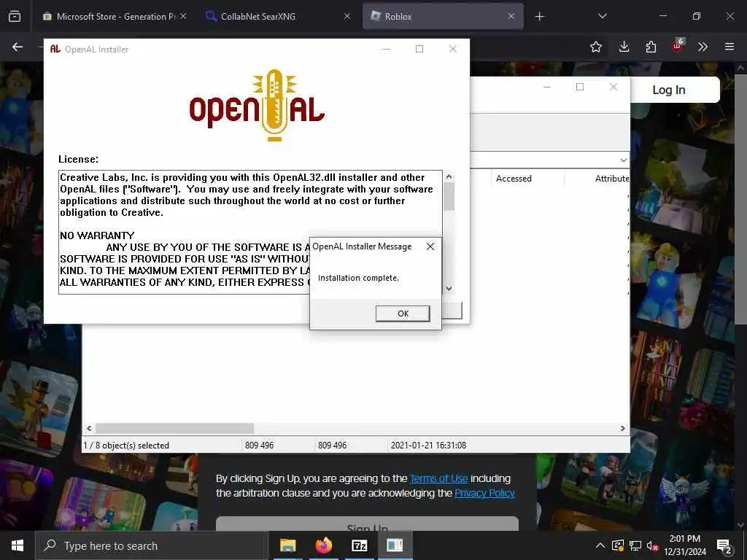747x560 pixels.
Task: Show more tools chevron in toolbar
Action: point(703,47)
